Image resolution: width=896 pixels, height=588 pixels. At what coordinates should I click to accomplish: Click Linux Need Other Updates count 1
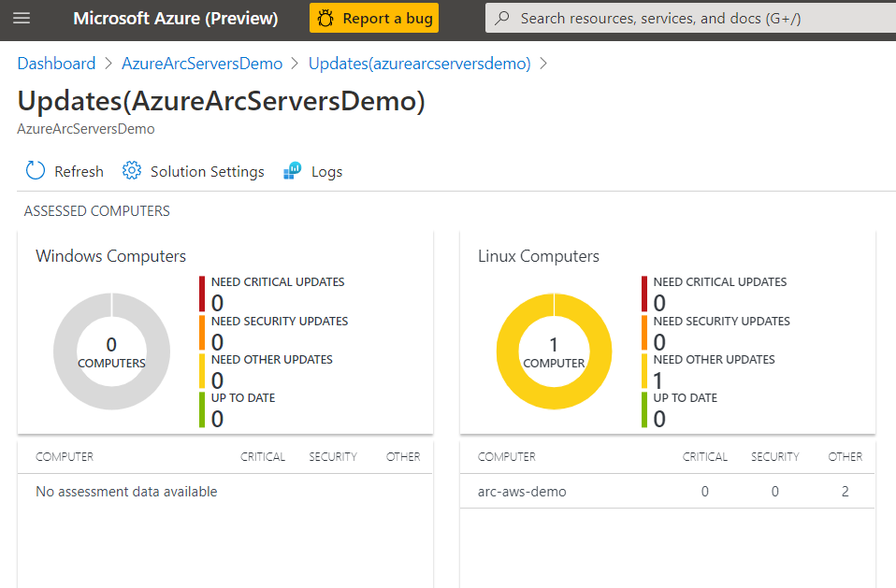click(x=658, y=380)
